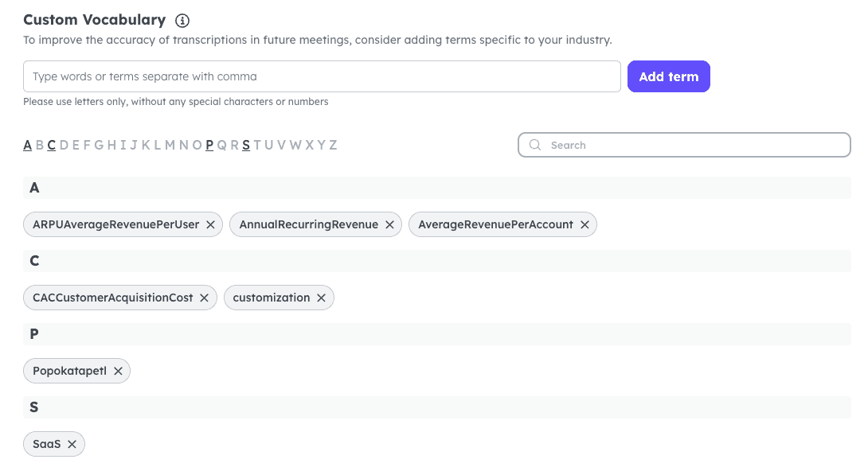Click the Popokatapetl chip label

coord(70,371)
